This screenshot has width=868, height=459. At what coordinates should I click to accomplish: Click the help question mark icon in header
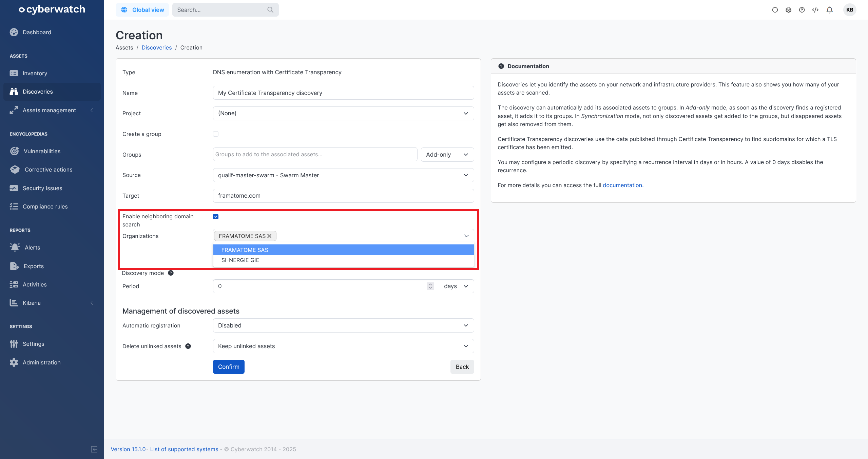point(802,10)
